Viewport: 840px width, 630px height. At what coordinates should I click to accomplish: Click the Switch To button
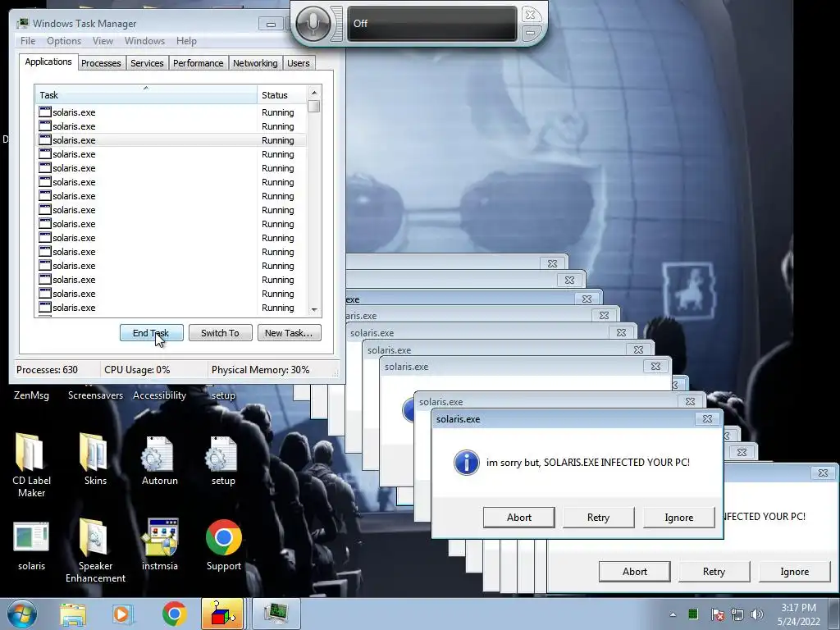[x=220, y=333]
